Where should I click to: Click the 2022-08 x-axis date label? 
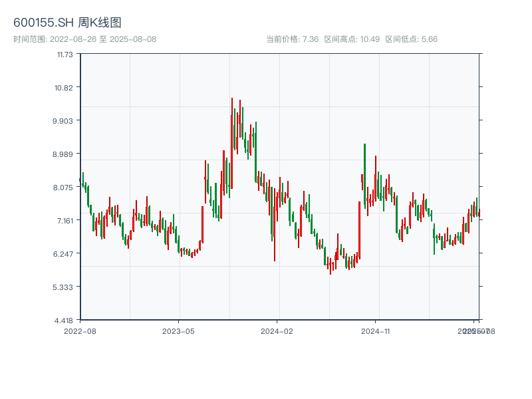click(80, 331)
